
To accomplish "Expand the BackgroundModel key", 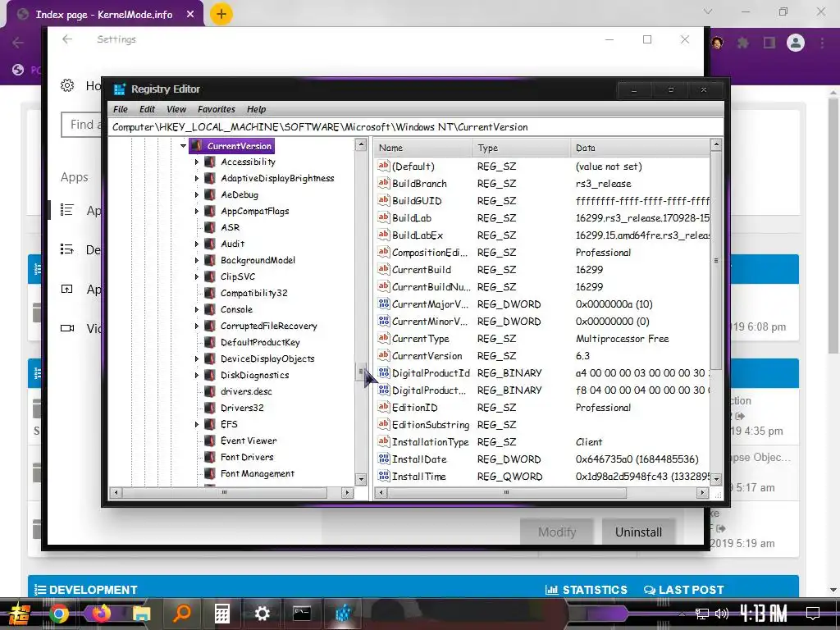I will point(197,260).
